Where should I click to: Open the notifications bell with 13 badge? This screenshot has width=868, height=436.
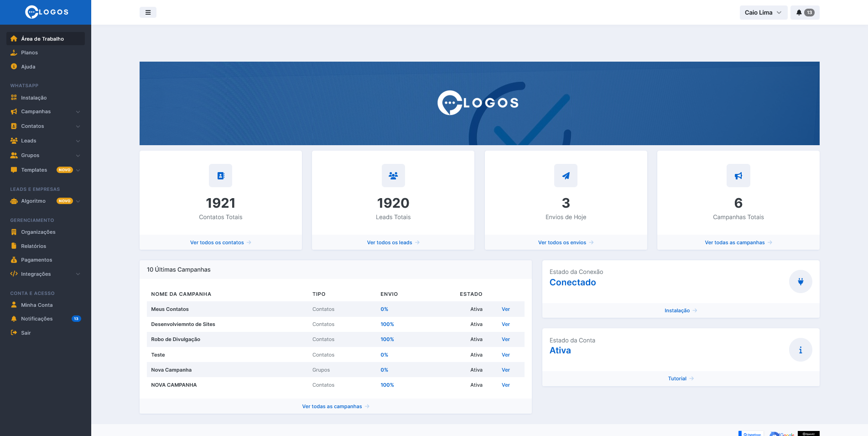coord(805,12)
